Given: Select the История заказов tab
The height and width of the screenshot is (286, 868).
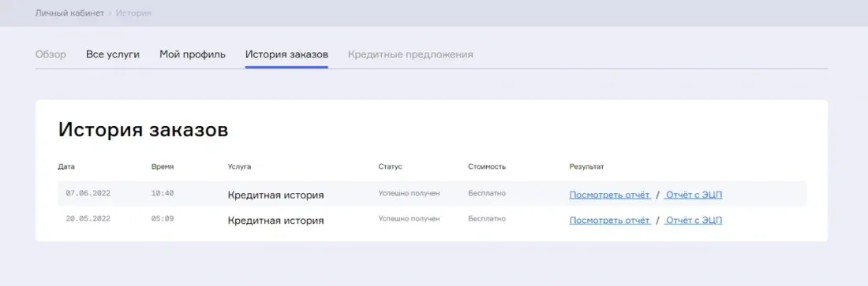Looking at the screenshot, I should [x=286, y=55].
